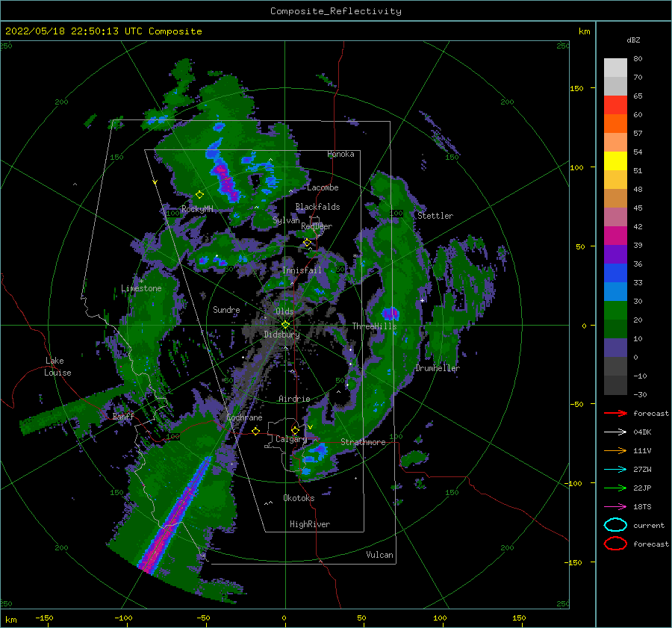Click the Composite_Reflectivity title
The height and width of the screenshot is (628, 672).
(336, 11)
